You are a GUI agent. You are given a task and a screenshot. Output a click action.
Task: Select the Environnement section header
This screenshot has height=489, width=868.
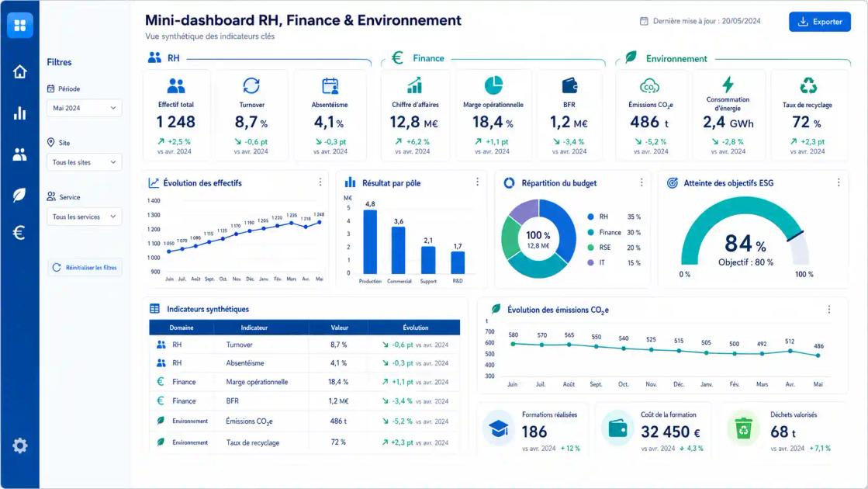point(666,57)
